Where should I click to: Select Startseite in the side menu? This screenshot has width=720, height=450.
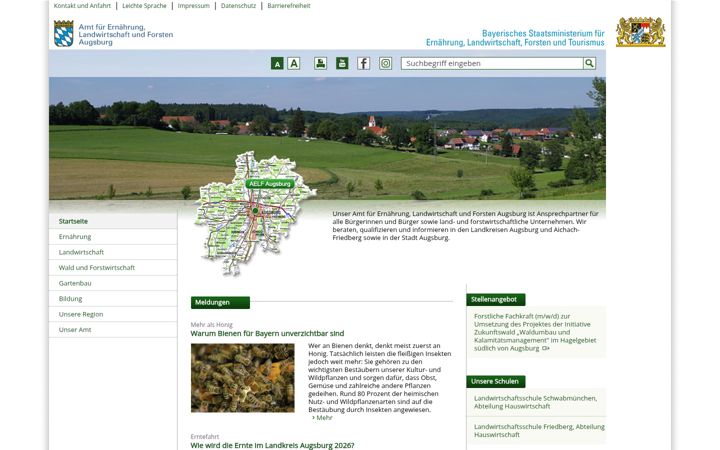pos(113,221)
